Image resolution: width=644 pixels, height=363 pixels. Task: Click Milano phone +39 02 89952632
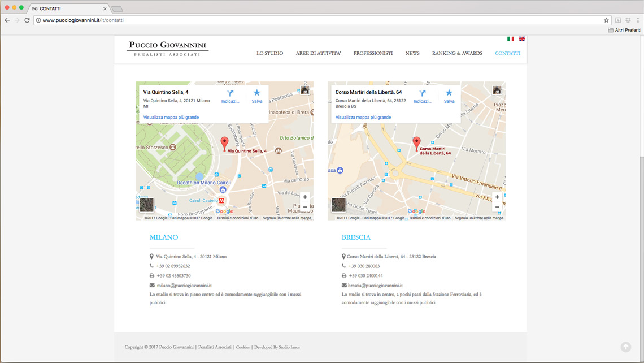click(x=173, y=266)
